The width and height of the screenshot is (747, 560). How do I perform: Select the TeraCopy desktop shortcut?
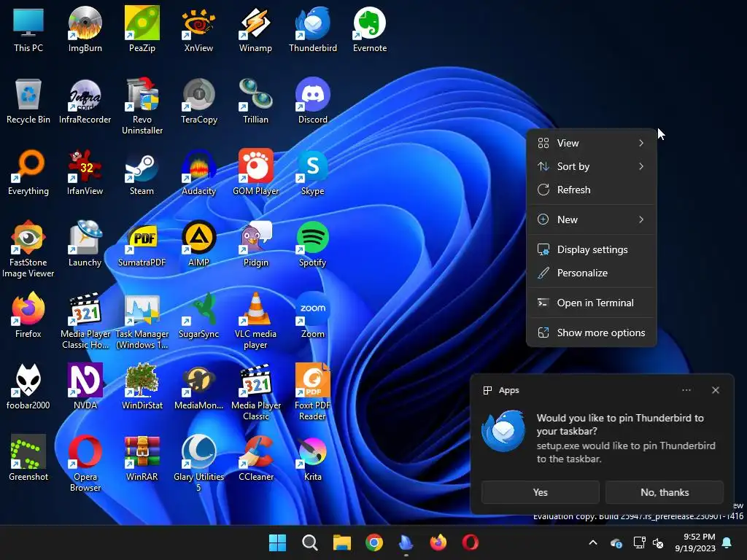pyautogui.click(x=198, y=101)
